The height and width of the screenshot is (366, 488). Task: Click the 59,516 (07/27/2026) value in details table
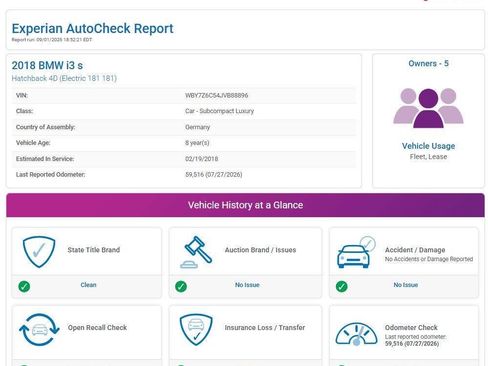214,175
